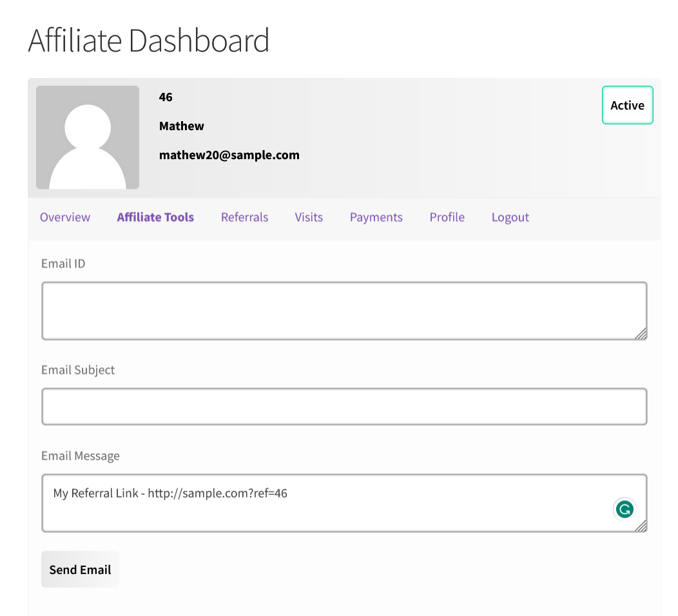Click the profile avatar placeholder image
This screenshot has width=678, height=616.
(87, 137)
